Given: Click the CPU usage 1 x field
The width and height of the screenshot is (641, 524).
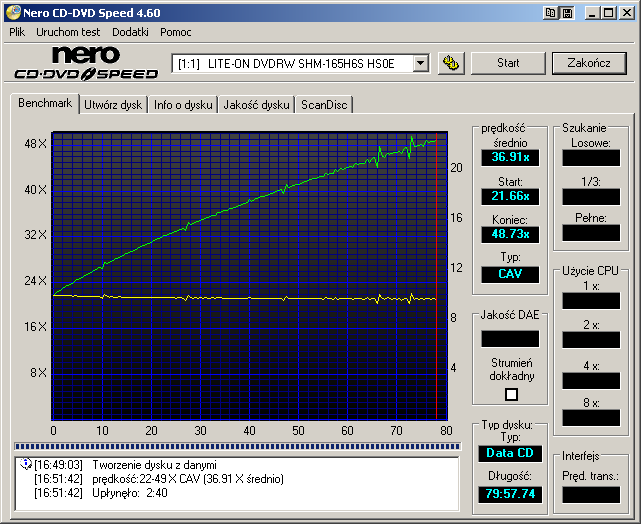Looking at the screenshot, I should 591,301.
